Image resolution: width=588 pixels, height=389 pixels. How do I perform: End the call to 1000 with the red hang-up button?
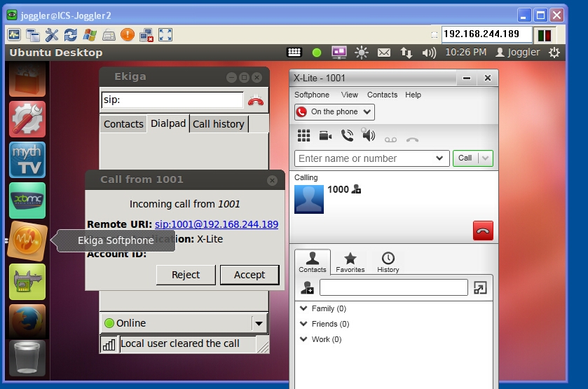483,231
